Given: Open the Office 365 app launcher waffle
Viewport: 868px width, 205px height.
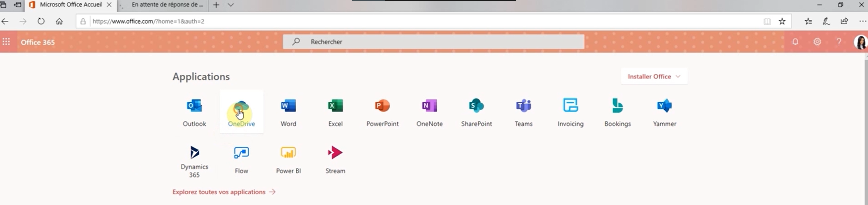Looking at the screenshot, I should 6,42.
